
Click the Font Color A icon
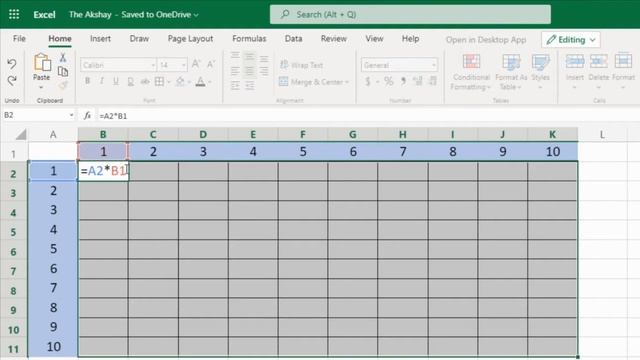(x=200, y=82)
